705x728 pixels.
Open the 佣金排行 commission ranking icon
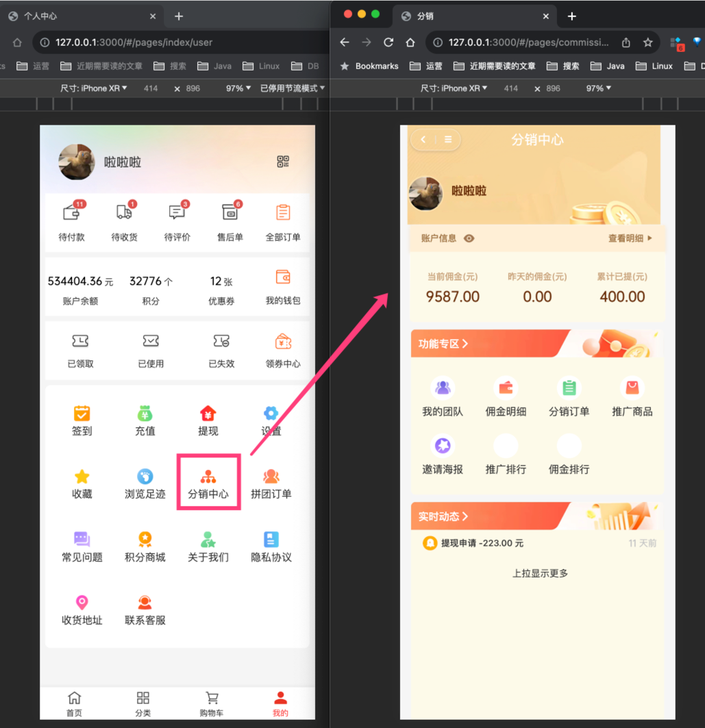click(x=568, y=454)
